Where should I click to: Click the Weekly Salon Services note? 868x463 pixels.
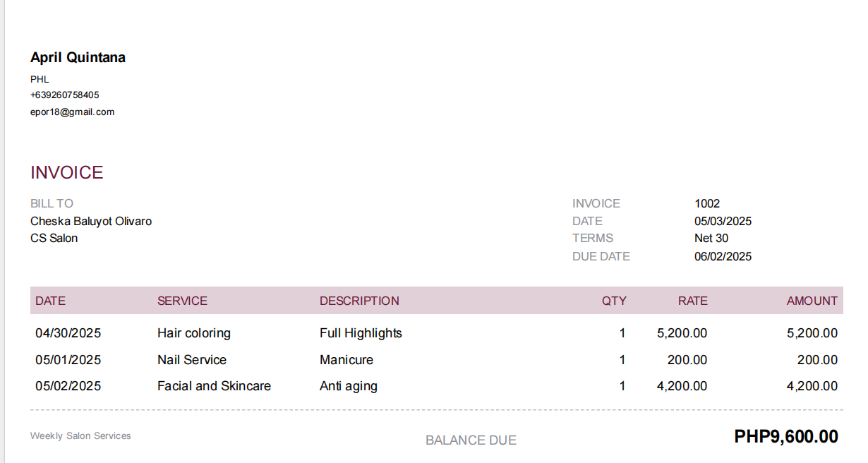pos(80,436)
